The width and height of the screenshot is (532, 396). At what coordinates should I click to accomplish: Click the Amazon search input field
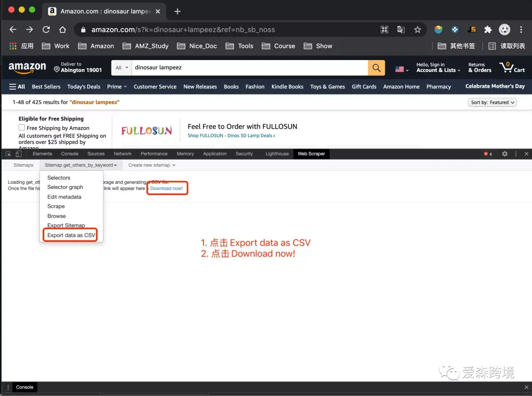pos(250,67)
